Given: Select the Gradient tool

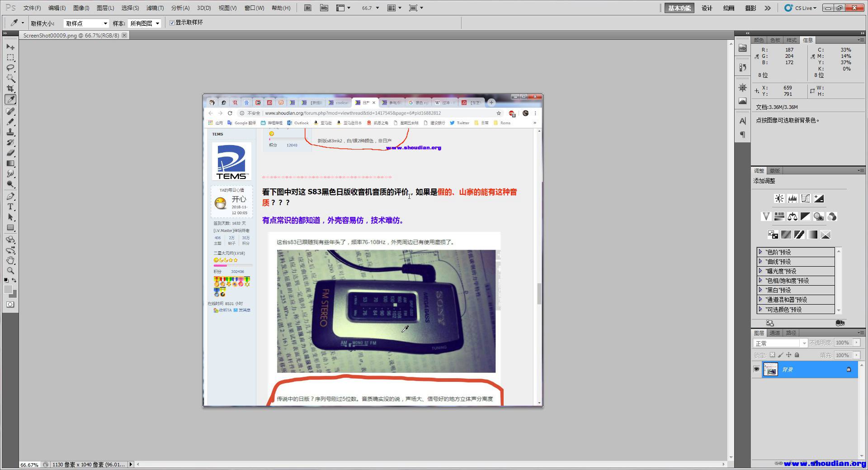Looking at the screenshot, I should coord(10,163).
